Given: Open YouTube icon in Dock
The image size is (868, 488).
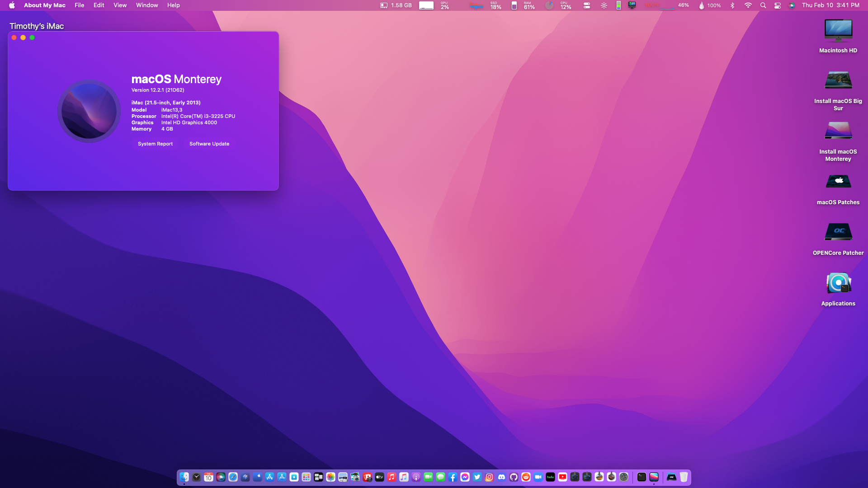Looking at the screenshot, I should click(562, 477).
